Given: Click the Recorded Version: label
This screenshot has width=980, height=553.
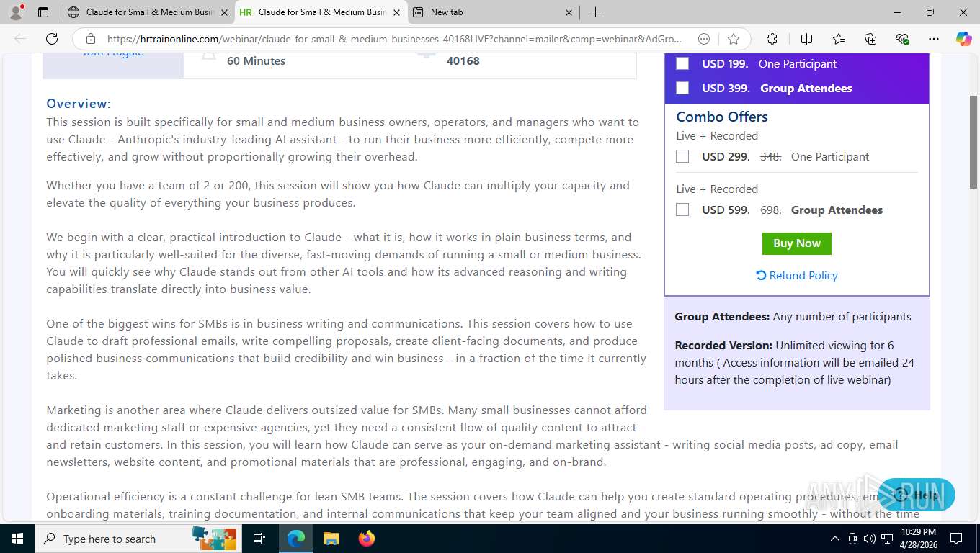Looking at the screenshot, I should click(723, 345).
